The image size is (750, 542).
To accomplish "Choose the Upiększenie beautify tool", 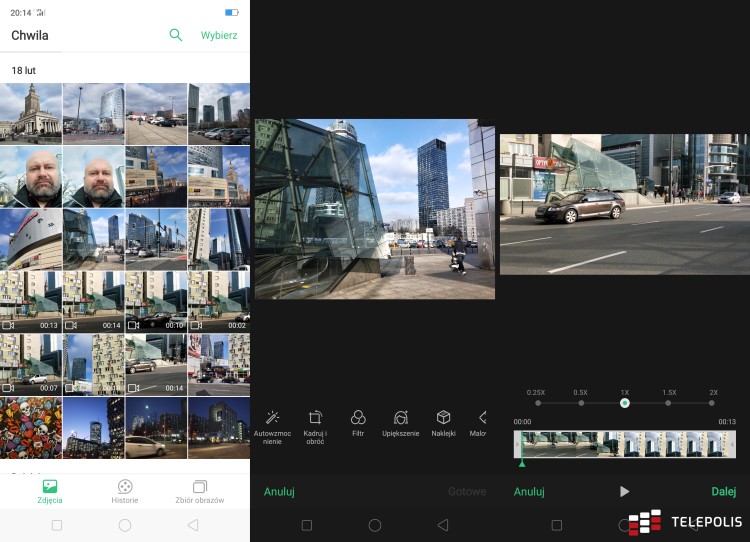I will pos(401,423).
